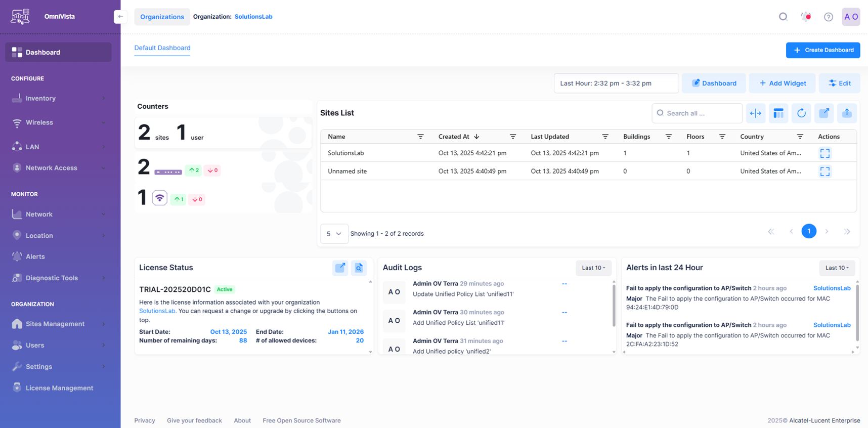
Task: Click the License Status search icon
Action: (359, 268)
